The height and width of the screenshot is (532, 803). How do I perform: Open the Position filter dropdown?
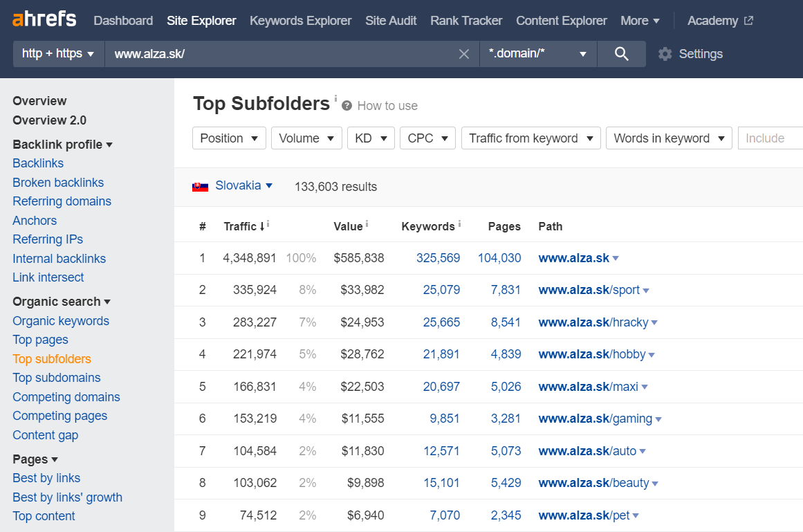229,138
